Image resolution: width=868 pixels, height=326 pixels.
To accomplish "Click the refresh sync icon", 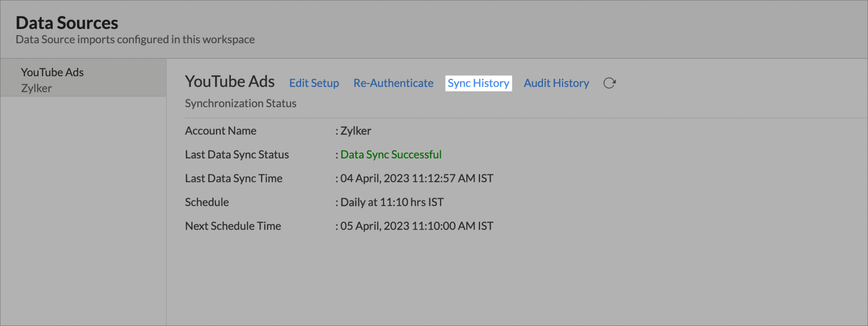I will tap(609, 83).
